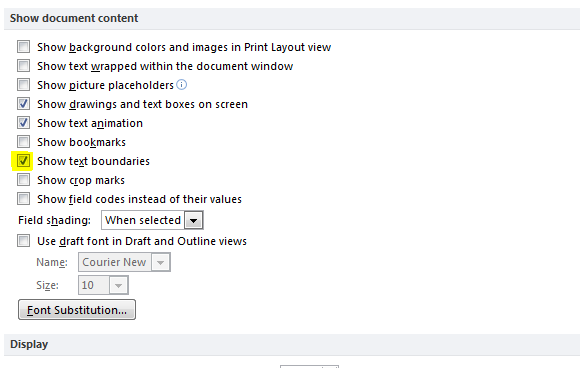Screen dimensions: 580x368
Task: Click the info icon beside picture placeholders
Action: 182,85
